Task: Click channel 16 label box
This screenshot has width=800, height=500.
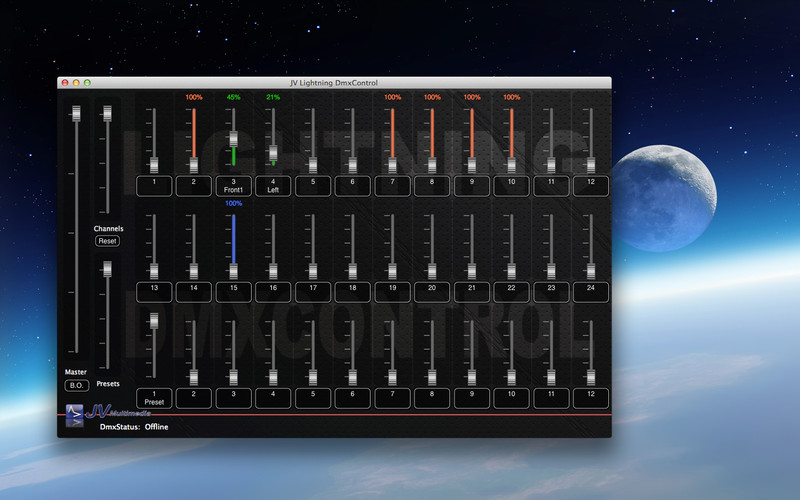Action: click(273, 292)
